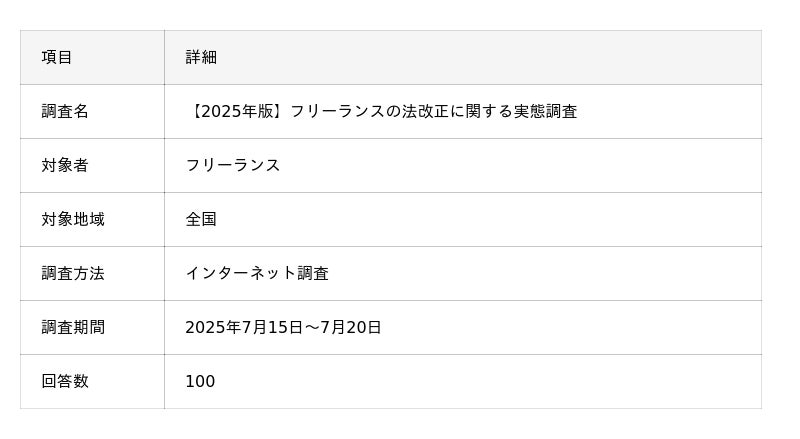Select the 回答数 row label

[x=65, y=381]
